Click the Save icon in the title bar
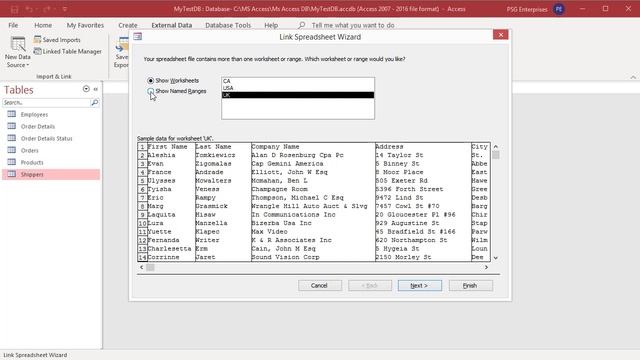The image size is (640, 360). click(15, 9)
